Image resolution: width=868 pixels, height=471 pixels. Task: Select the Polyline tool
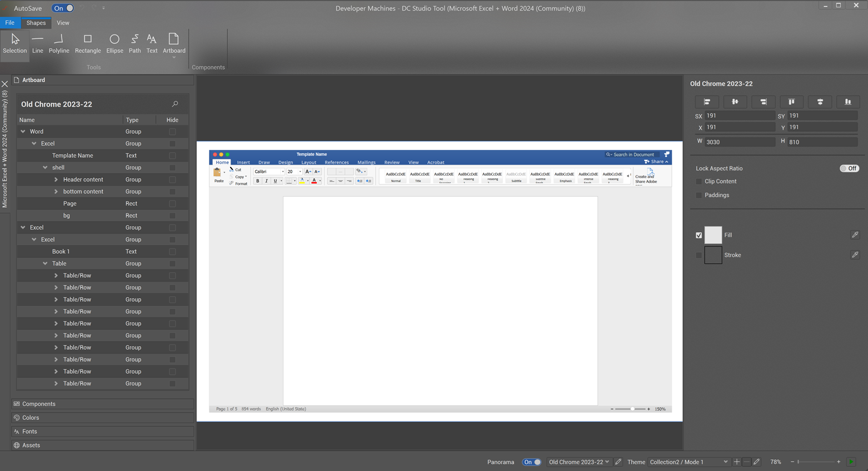pyautogui.click(x=59, y=43)
